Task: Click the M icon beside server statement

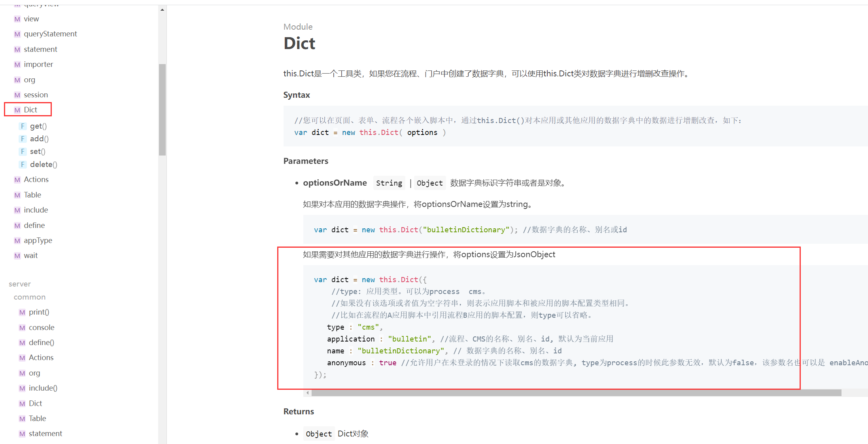Action: point(22,434)
